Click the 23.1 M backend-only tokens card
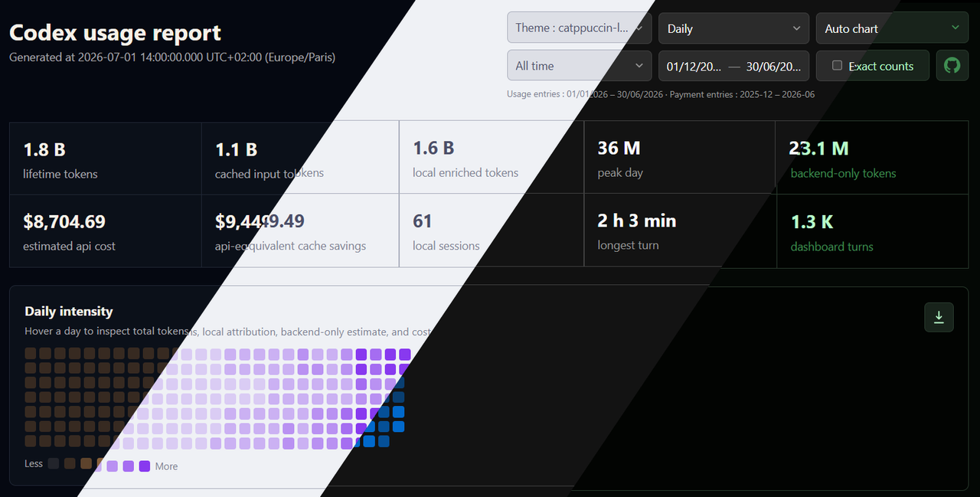Screen dimensions: 980x497 click(872, 158)
